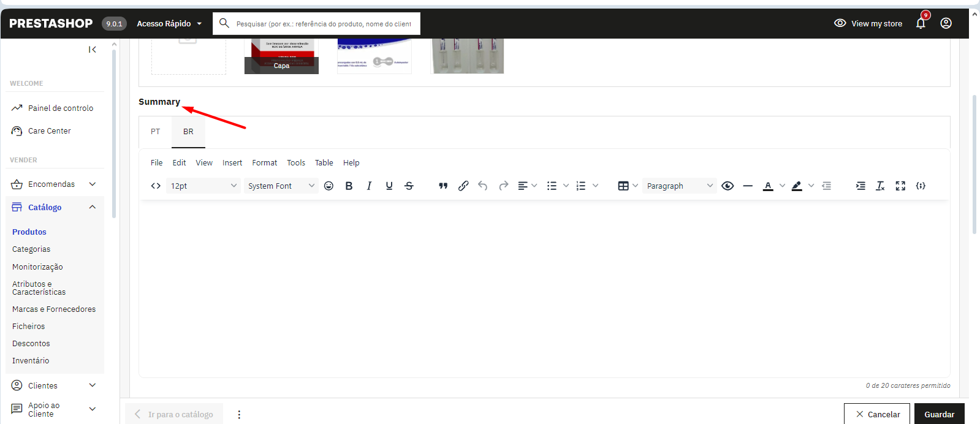Open the editor File menu

tap(157, 162)
